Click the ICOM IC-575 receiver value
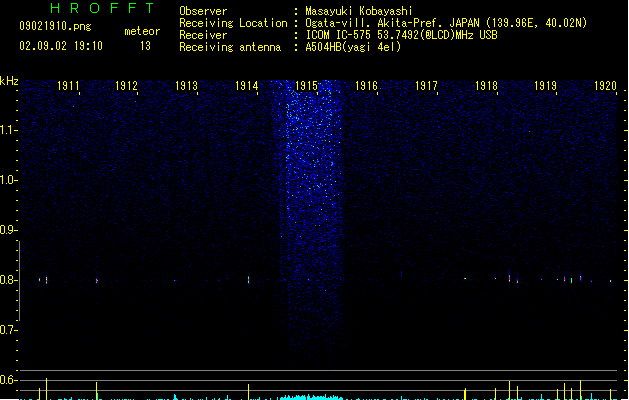The image size is (629, 400). click(402, 35)
